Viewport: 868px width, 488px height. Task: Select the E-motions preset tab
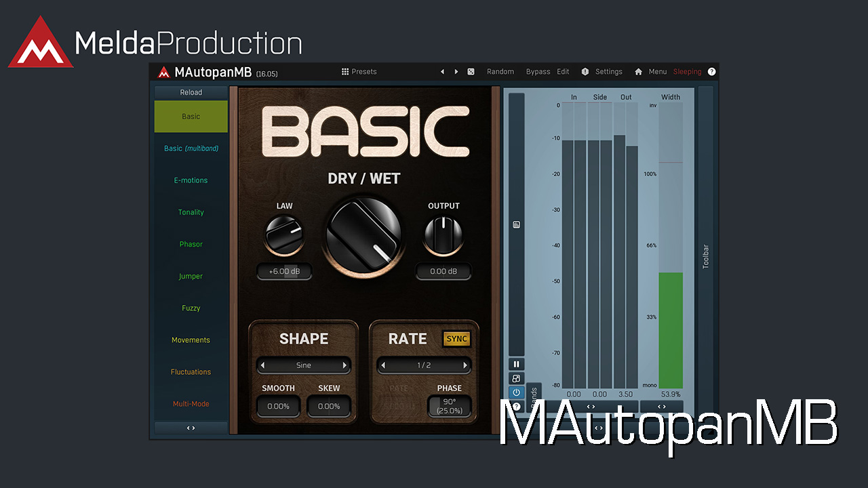click(x=191, y=180)
